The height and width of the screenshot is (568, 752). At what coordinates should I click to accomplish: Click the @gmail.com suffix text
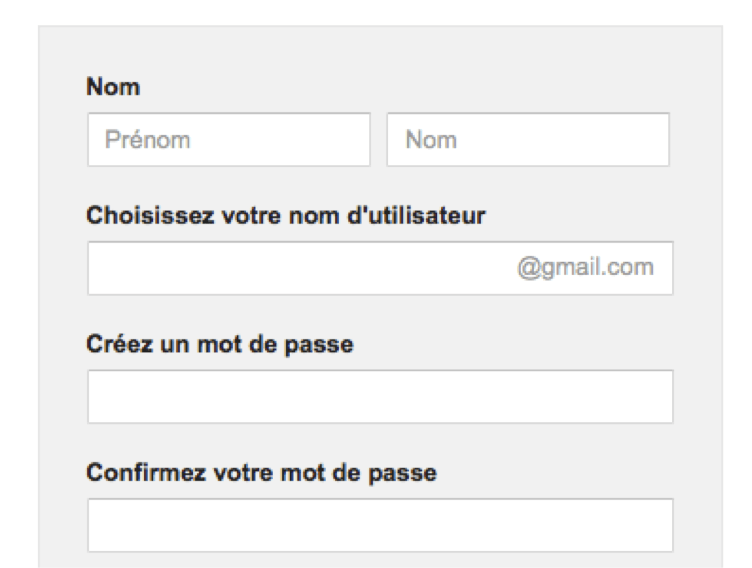coord(585,268)
